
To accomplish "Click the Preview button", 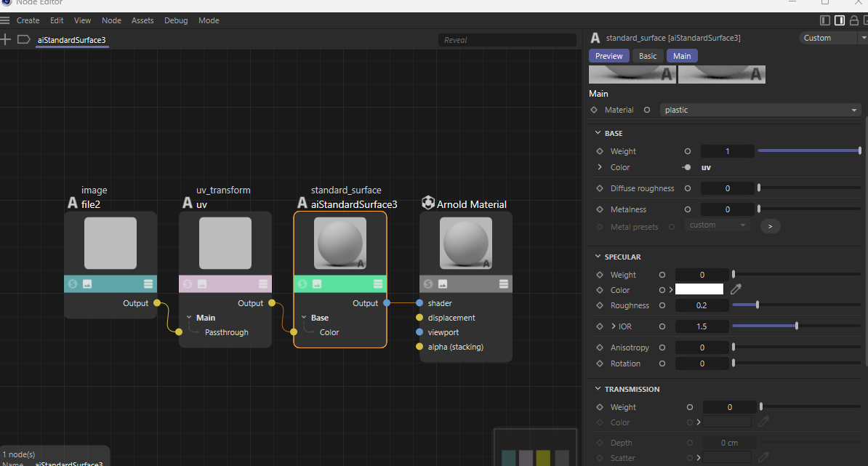I will pos(609,56).
